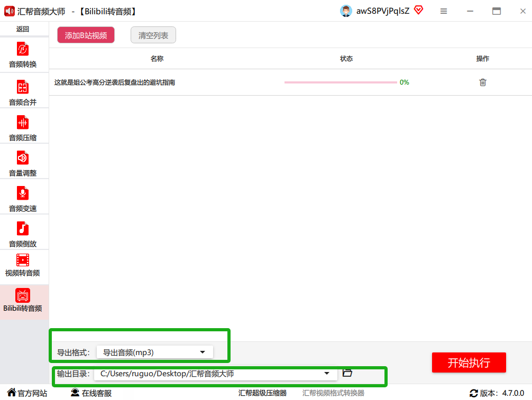
Task: Check for updates via the version refresh icon
Action: coord(474,393)
